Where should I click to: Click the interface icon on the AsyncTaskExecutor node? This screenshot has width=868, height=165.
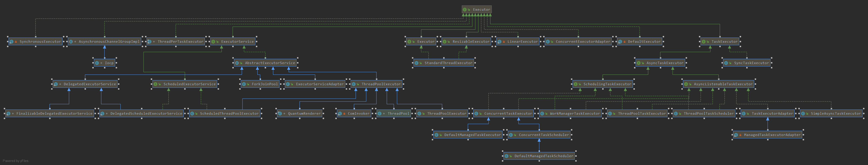[638, 63]
